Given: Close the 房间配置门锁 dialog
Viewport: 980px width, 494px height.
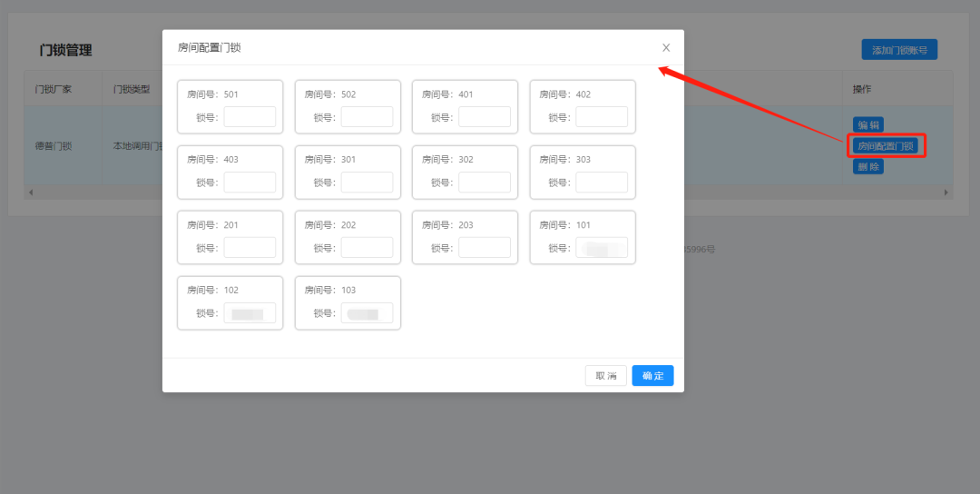Looking at the screenshot, I should (666, 47).
